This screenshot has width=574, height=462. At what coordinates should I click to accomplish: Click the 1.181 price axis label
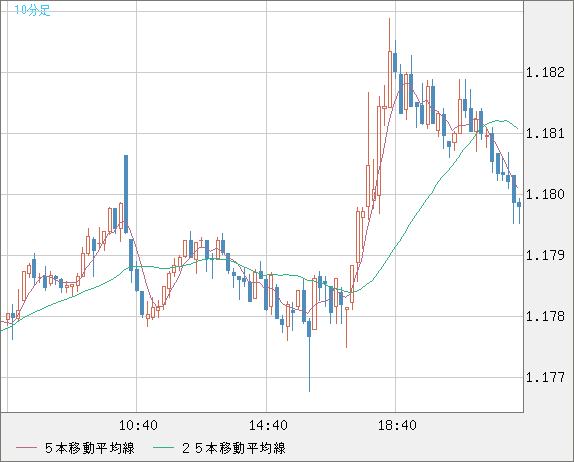click(x=545, y=133)
